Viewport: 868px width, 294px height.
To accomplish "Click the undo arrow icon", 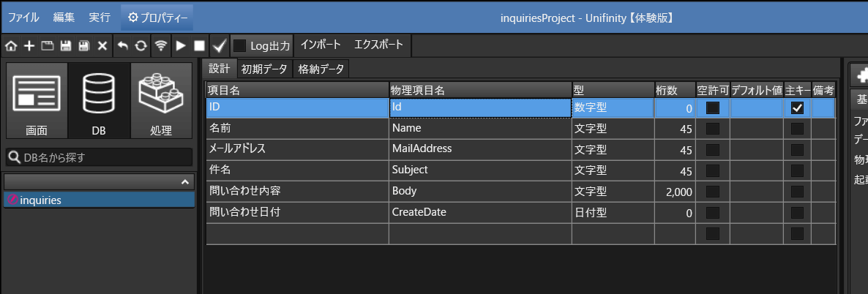I will [122, 46].
